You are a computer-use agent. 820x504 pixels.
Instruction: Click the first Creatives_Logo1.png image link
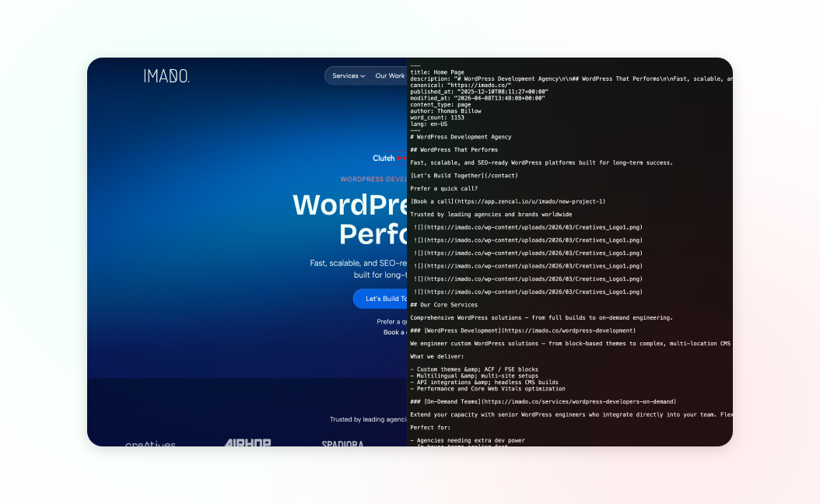click(x=529, y=228)
